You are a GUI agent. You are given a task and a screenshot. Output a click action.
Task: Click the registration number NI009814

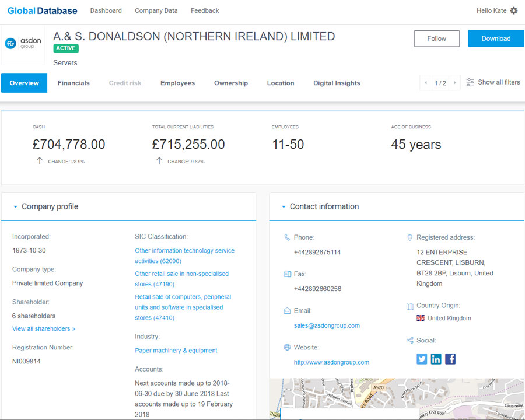[26, 361]
